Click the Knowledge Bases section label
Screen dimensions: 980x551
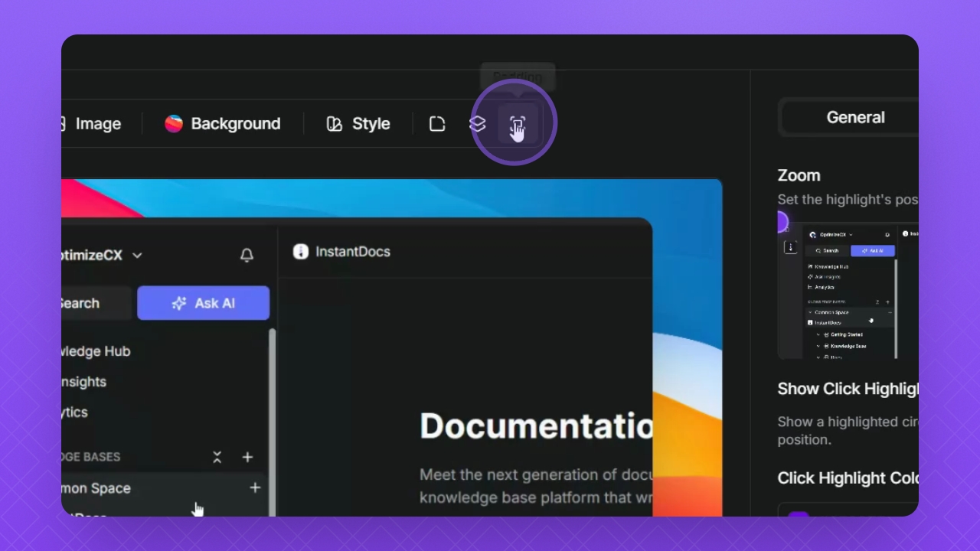(91, 457)
